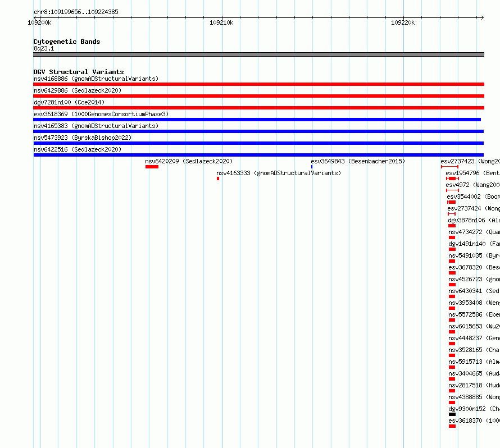Click the 109200k ruler position label
This screenshot has width=500, height=448.
[x=39, y=22]
